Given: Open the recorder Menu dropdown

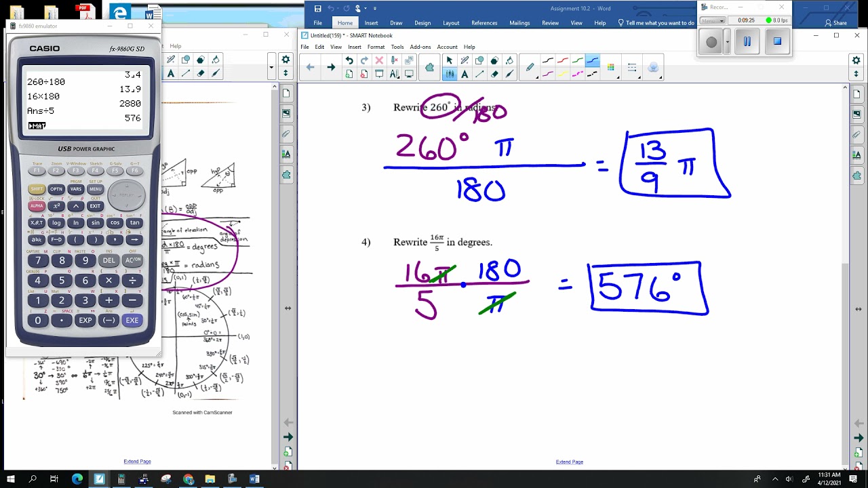Looking at the screenshot, I should coord(713,21).
